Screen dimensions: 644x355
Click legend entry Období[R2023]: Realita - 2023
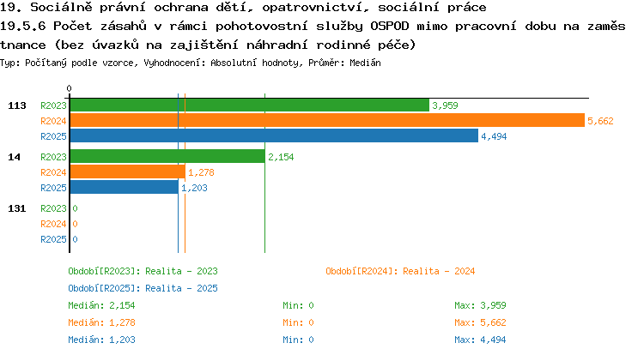(143, 271)
